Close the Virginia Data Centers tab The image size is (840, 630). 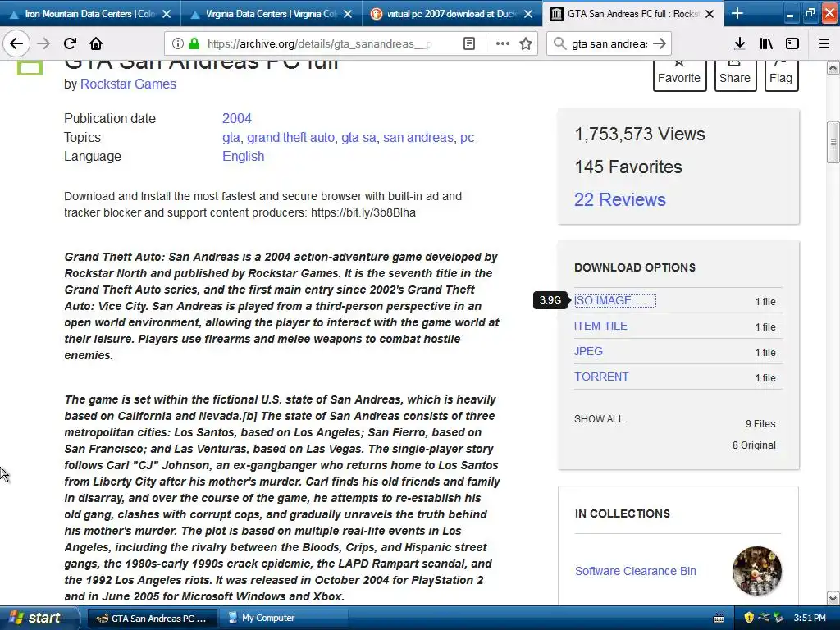pyautogui.click(x=348, y=14)
